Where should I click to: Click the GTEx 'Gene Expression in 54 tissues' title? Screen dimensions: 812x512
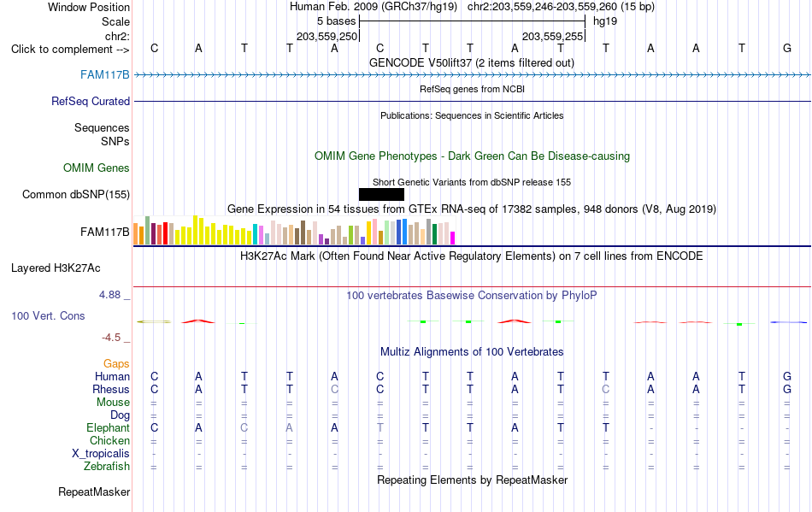point(472,209)
